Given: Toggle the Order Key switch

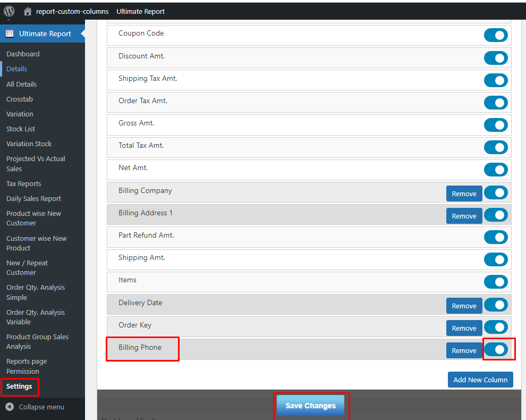Looking at the screenshot, I should click(496, 327).
